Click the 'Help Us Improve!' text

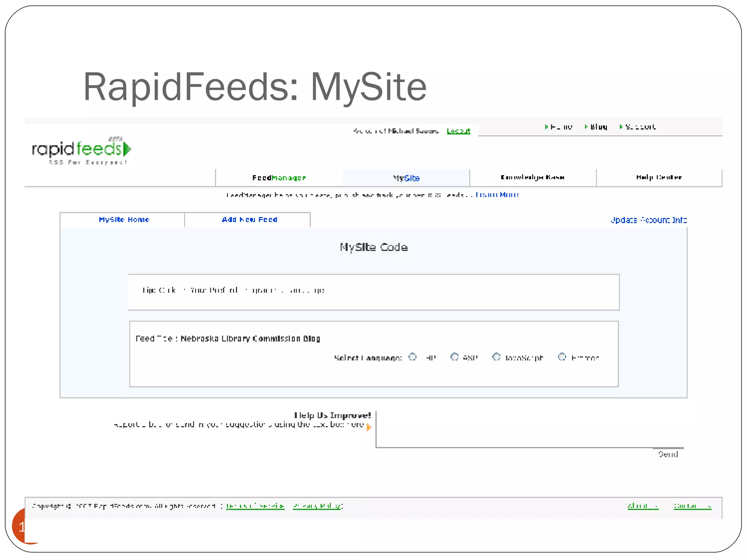tap(332, 415)
